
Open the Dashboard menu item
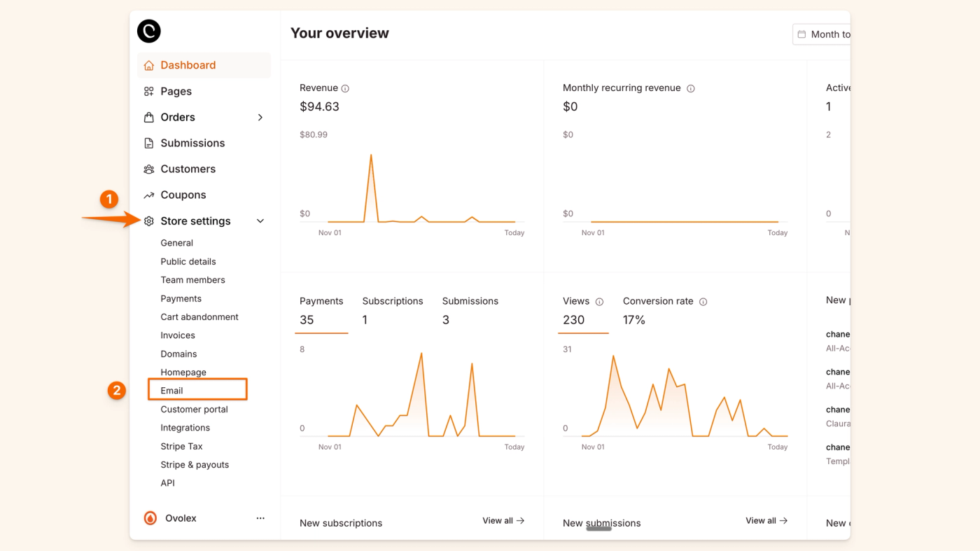click(204, 65)
